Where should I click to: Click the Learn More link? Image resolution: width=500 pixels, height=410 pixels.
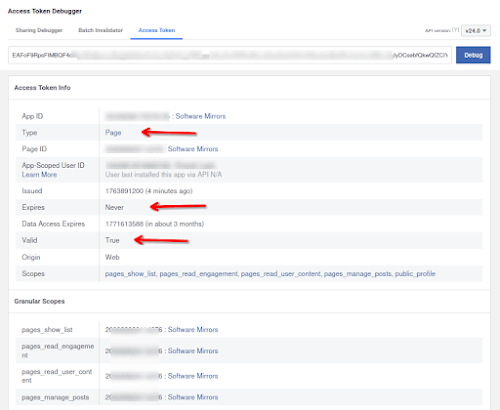39,175
